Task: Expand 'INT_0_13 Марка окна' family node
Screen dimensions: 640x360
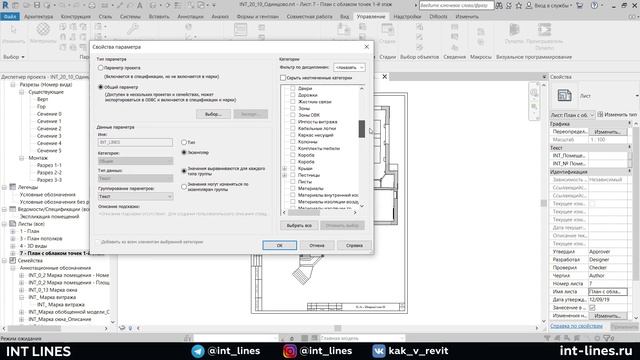Action: point(22,290)
